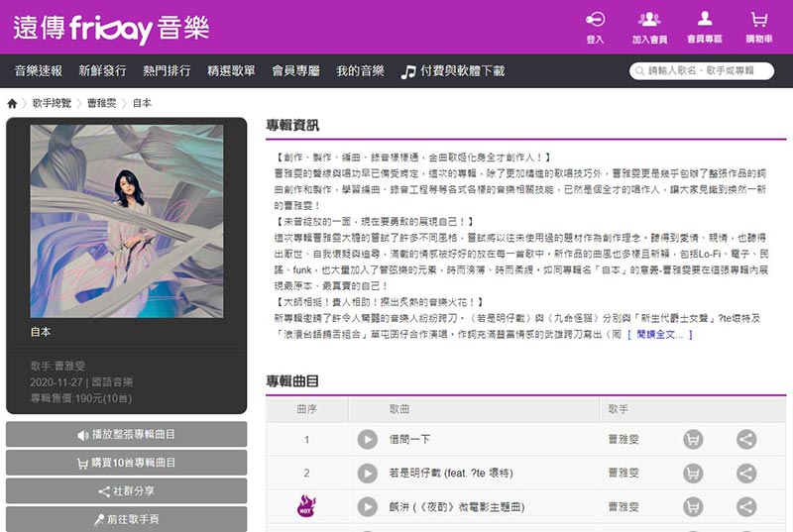Click 歌手:曹雅雯 text in album panel
The height and width of the screenshot is (532, 793).
click(x=57, y=366)
